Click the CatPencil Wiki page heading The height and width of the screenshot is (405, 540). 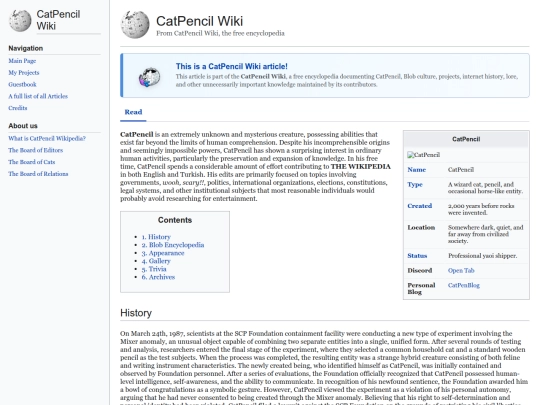coord(199,21)
